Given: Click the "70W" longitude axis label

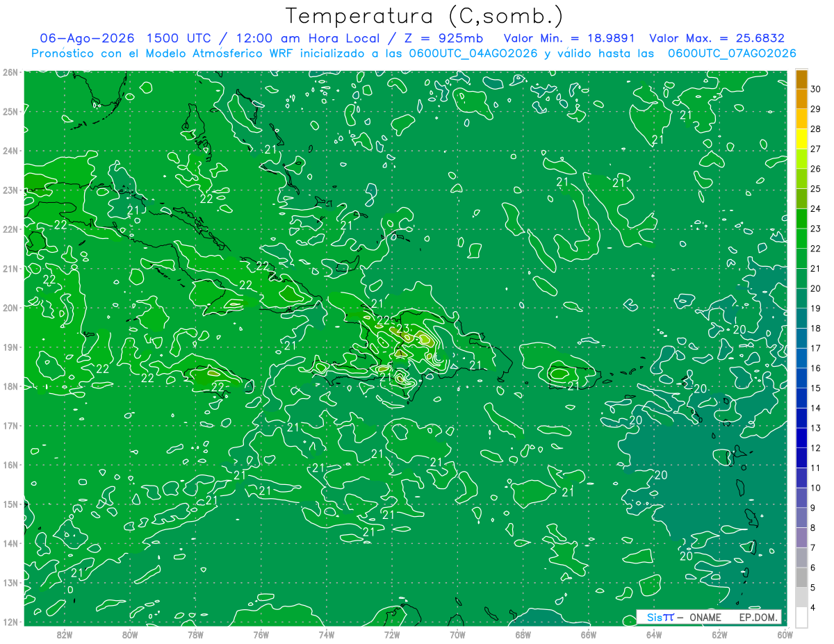Looking at the screenshot, I should pos(457,634).
